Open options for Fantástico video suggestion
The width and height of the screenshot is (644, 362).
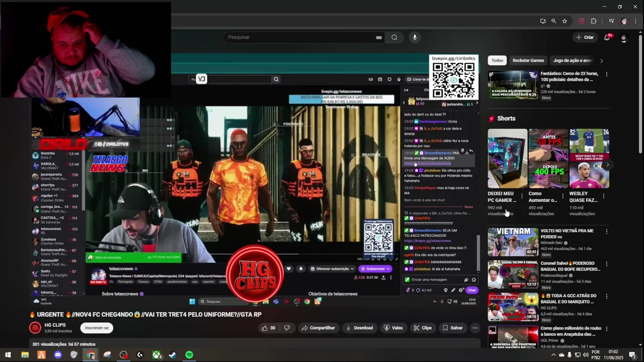[606, 74]
